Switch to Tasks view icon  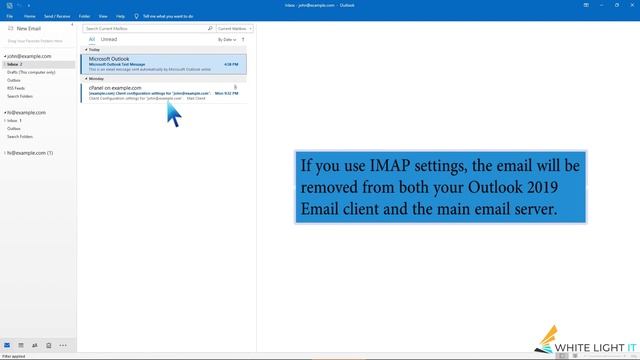[49, 345]
